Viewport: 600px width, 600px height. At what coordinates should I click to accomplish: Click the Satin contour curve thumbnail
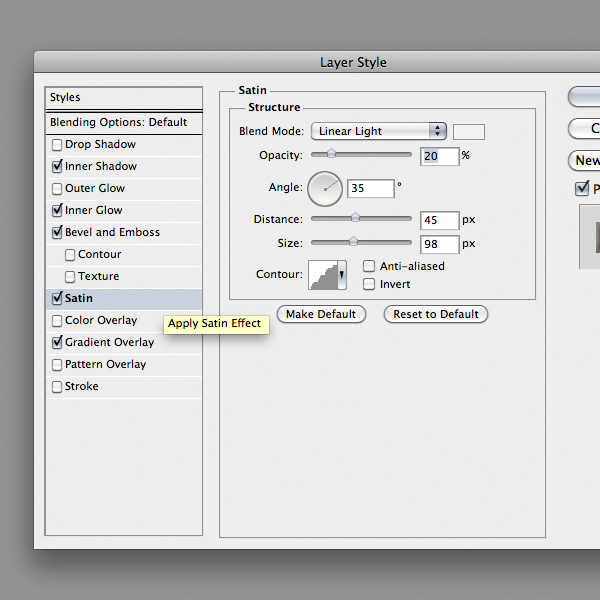point(323,275)
